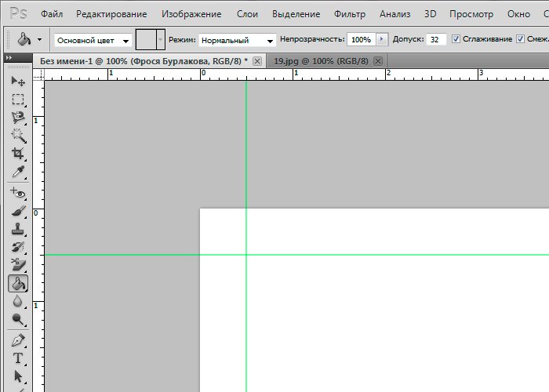Expand the Непрозрачность opacity slider arrow
The height and width of the screenshot is (392, 549).
[382, 39]
